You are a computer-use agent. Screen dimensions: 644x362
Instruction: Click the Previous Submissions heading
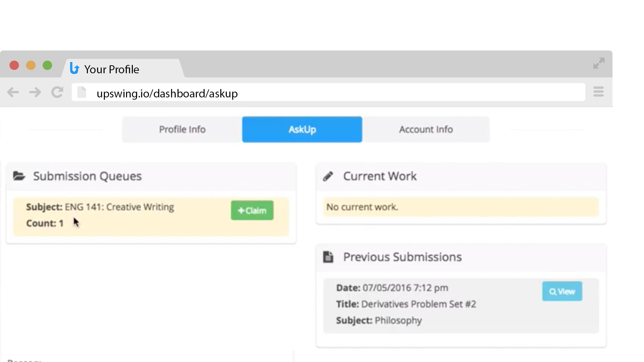point(402,257)
